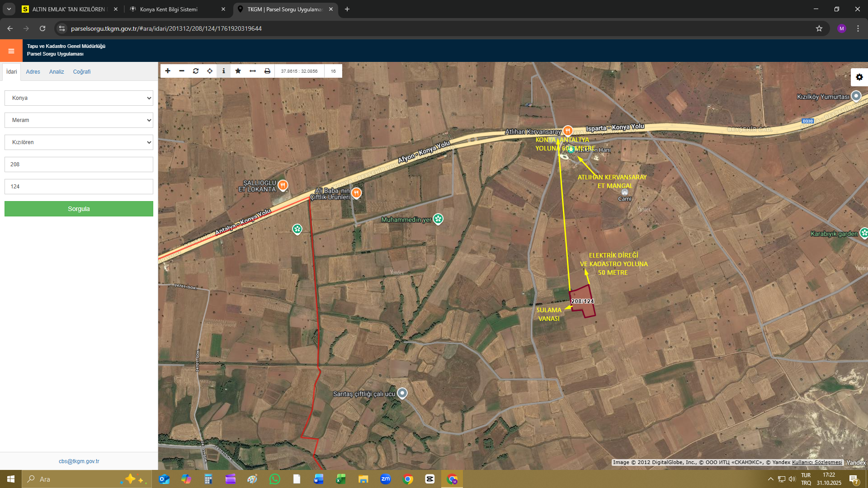The width and height of the screenshot is (868, 488).
Task: Switch to the Adres tab
Action: (x=33, y=72)
